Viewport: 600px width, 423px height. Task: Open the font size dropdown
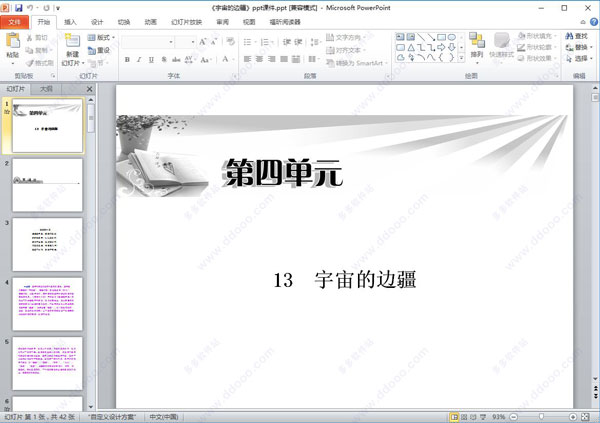(x=192, y=42)
